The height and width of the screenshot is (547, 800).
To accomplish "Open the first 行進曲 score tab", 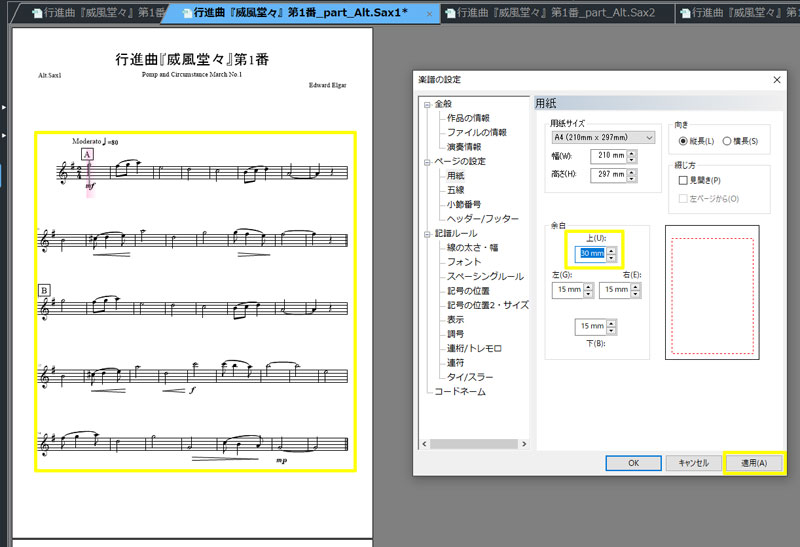I will coord(97,12).
